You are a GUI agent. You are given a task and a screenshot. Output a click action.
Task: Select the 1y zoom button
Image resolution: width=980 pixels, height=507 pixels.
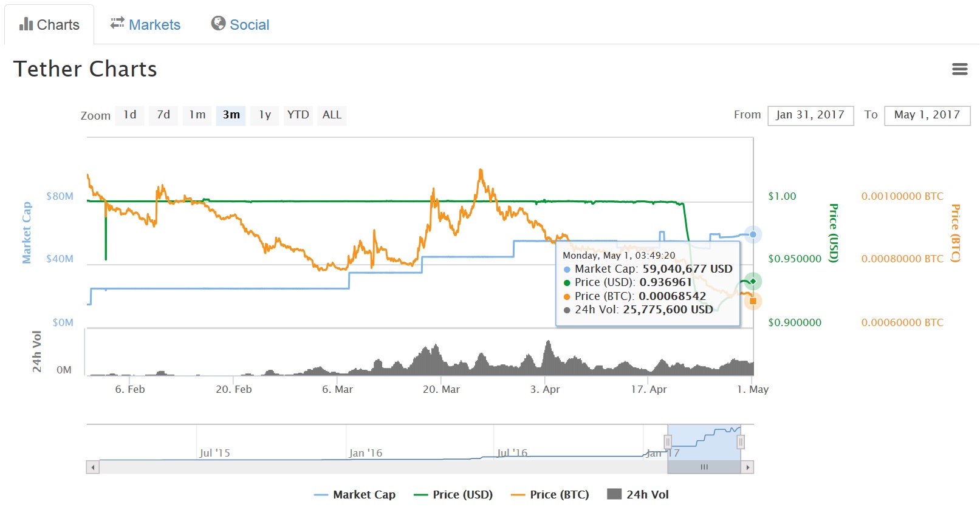pos(265,115)
